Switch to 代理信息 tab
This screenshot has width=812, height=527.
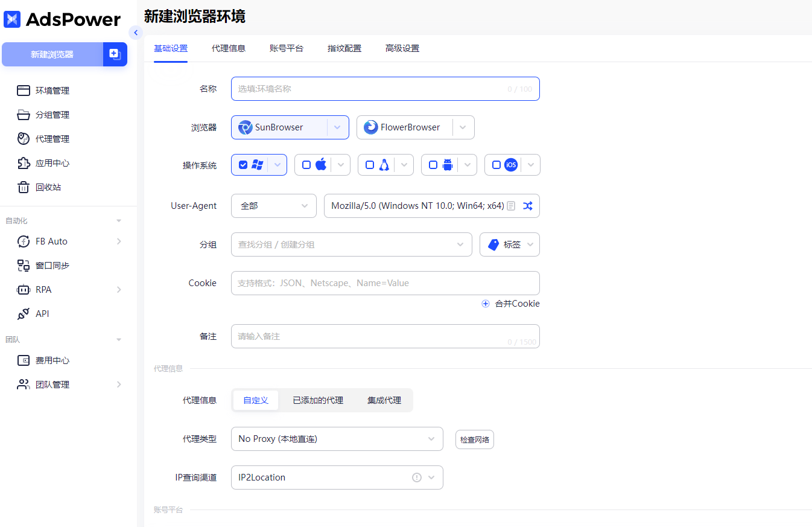point(229,48)
